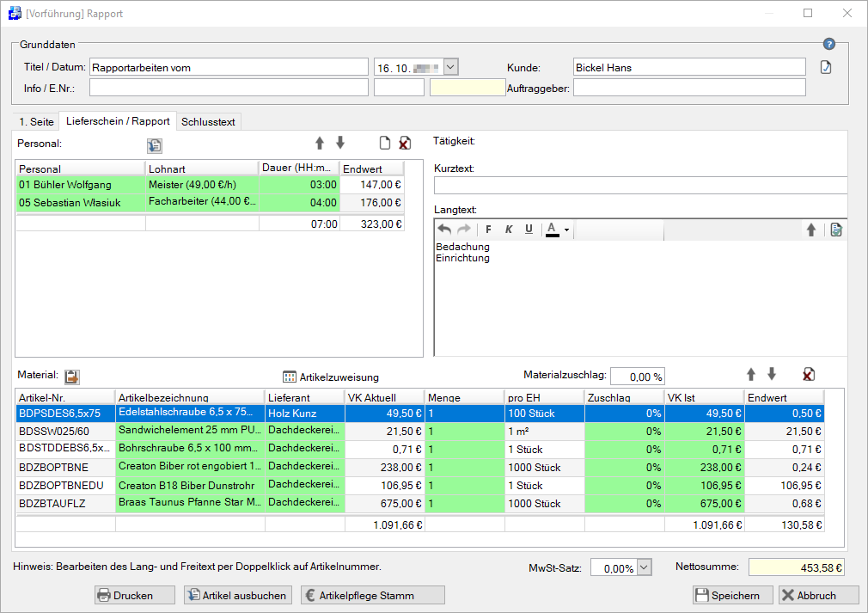The height and width of the screenshot is (613, 868).
Task: Toggle italic (K) formatting in Langtext
Action: coord(509,230)
